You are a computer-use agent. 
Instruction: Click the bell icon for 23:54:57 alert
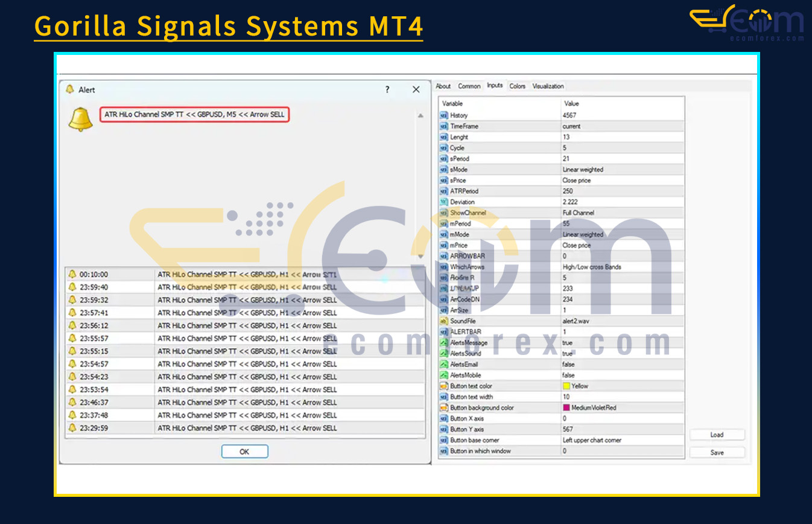pos(72,364)
